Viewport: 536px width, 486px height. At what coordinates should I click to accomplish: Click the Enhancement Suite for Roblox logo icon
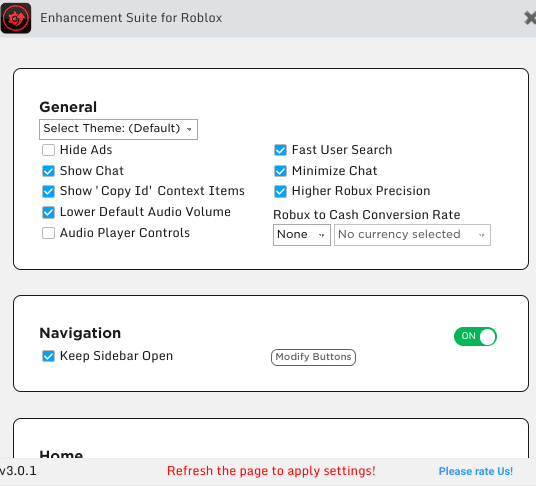pos(16,18)
